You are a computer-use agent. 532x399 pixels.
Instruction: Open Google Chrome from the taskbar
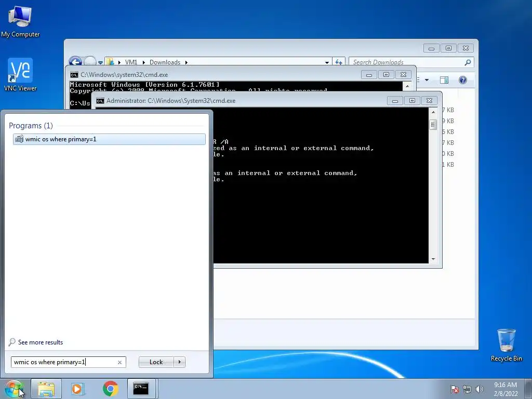[110, 389]
